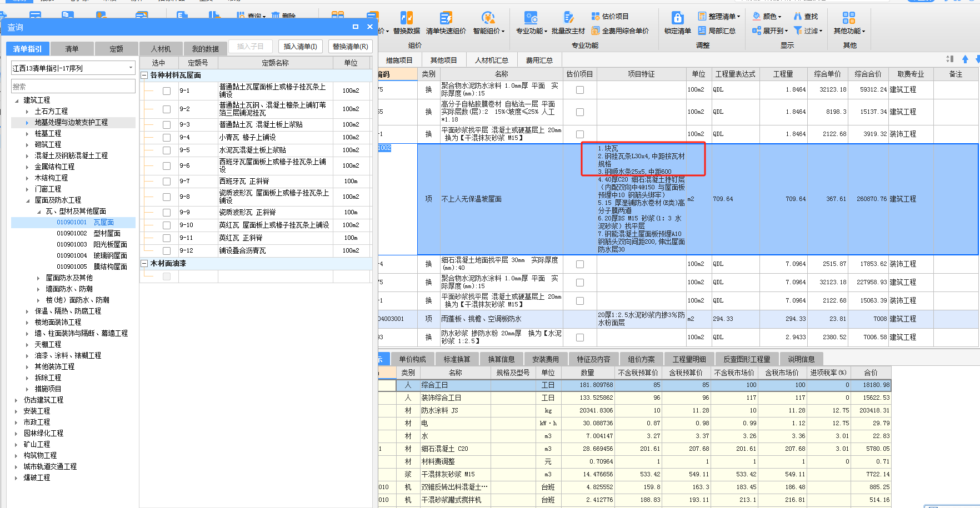Click the 专业功能 toolbar icon
Screen dimensions: 980x508
[x=531, y=23]
